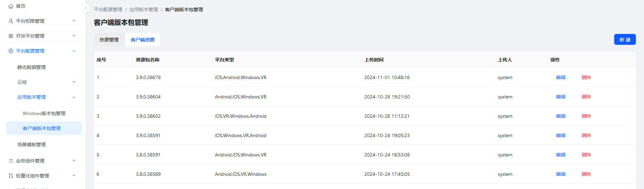The width and height of the screenshot is (644, 189).
Task: Click the gear icon for 平台配置管理
Action: (11, 51)
